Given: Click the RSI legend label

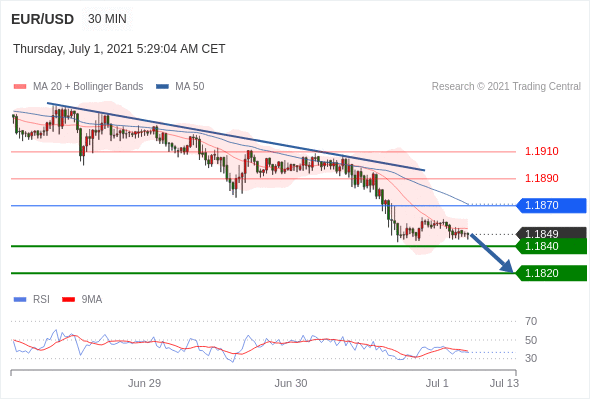Looking at the screenshot, I should (41, 300).
